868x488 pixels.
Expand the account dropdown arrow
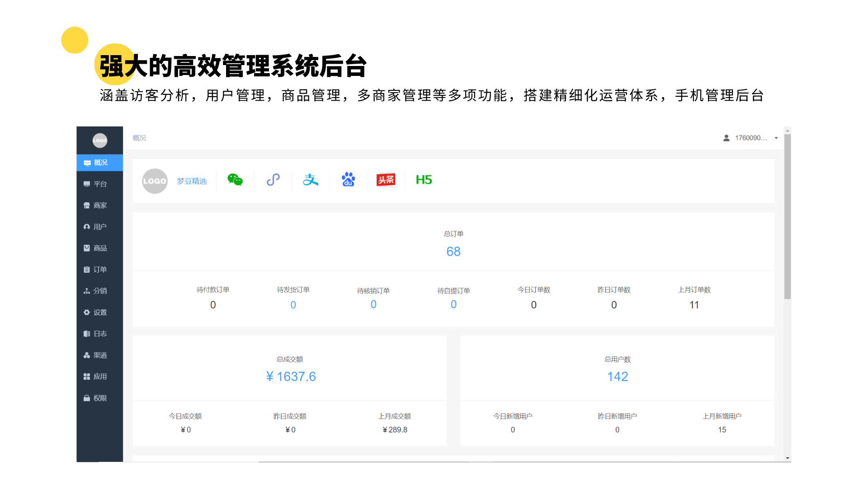click(776, 138)
